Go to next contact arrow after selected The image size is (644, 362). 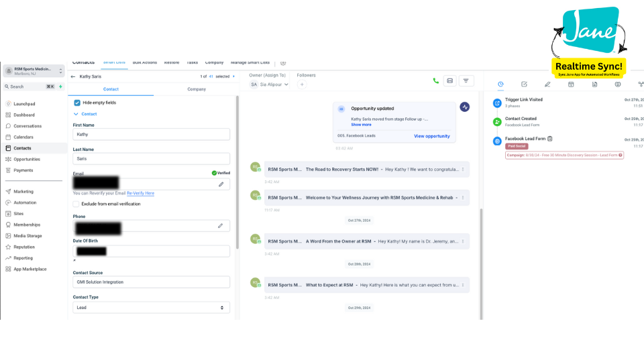click(233, 76)
